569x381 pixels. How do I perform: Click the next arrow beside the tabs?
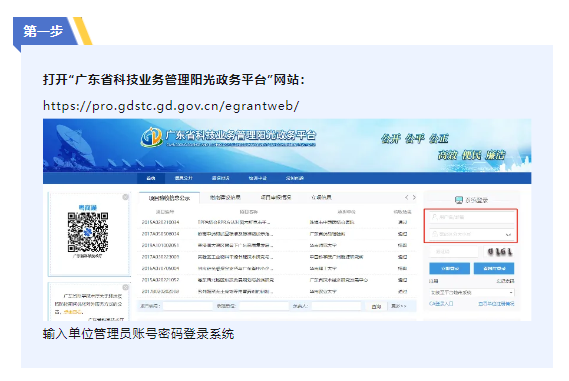point(414,197)
